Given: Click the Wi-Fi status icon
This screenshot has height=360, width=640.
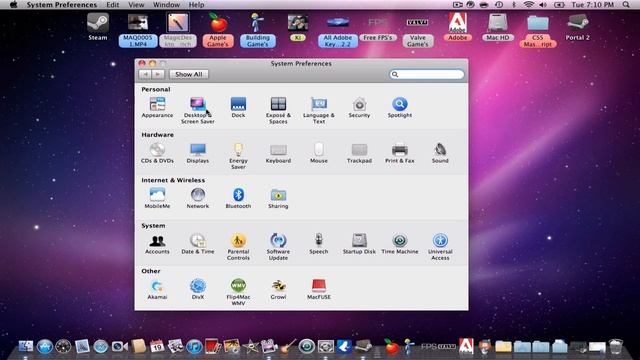Looking at the screenshot, I should (x=529, y=5).
